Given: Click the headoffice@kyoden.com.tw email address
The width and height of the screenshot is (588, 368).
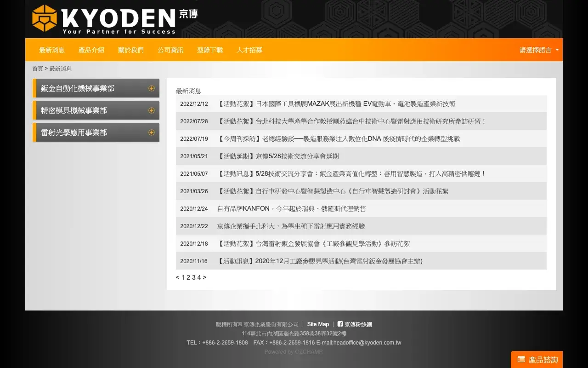Looking at the screenshot, I should (x=367, y=343).
